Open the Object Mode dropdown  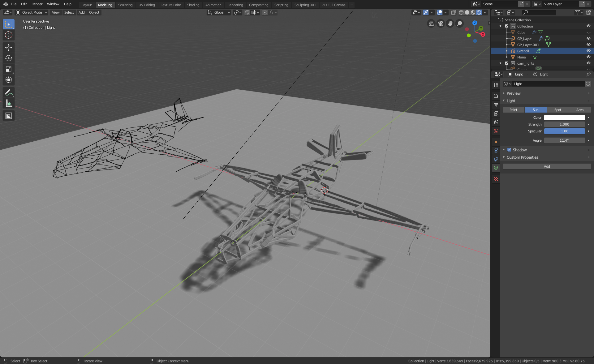[x=32, y=12]
